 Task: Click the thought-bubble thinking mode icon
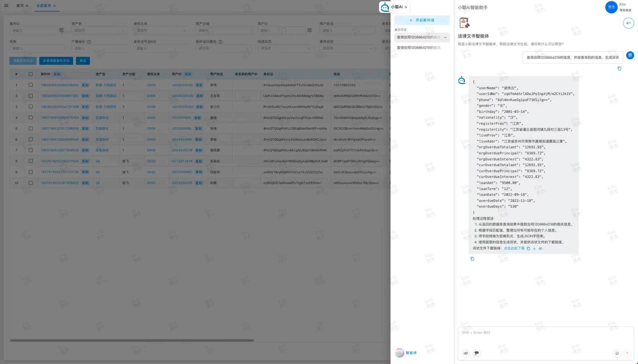tap(476, 353)
